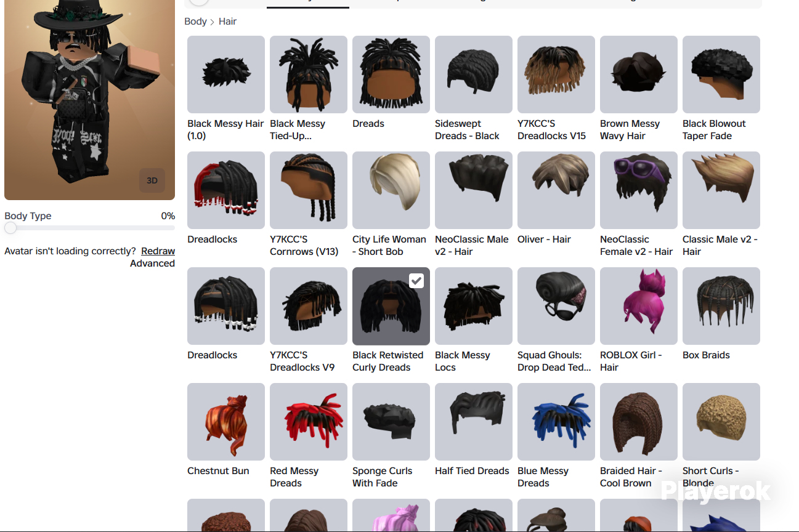
Task: Select the Short Curls - Blonde thumbnail
Action: [x=721, y=422]
